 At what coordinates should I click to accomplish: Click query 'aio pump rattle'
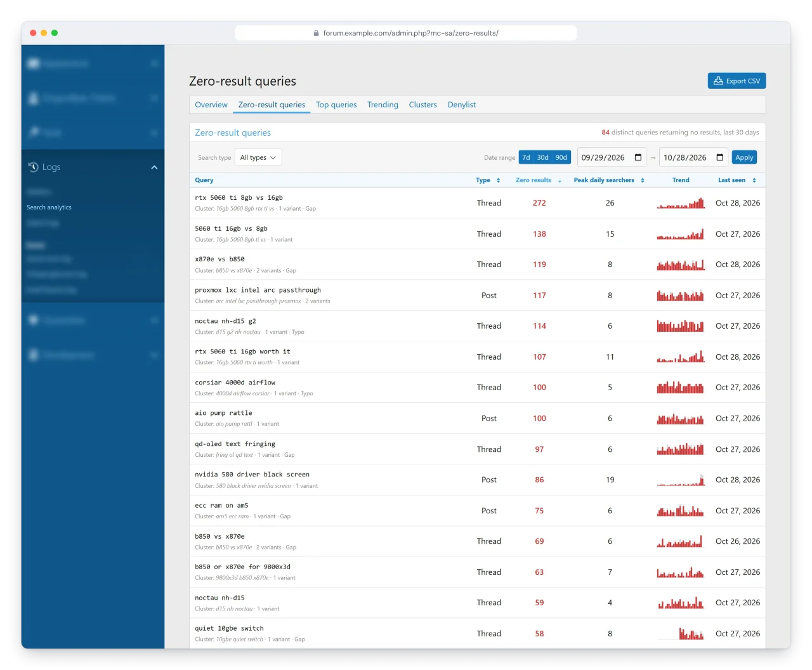[223, 413]
